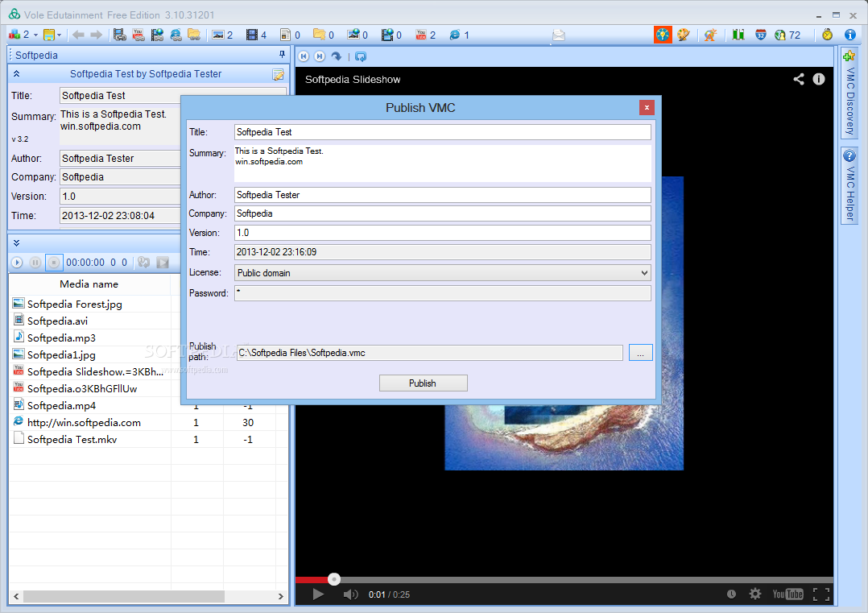The image size is (868, 613).
Task: Go forward with the right arrow icon
Action: [97, 35]
